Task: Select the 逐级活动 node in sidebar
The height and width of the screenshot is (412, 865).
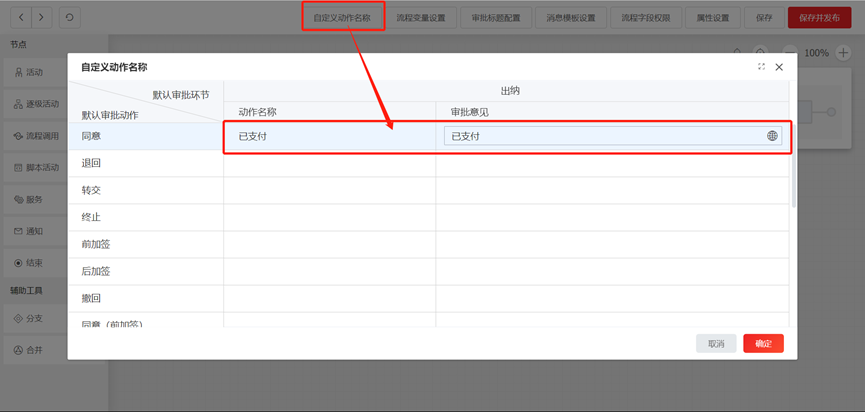Action: (36, 104)
